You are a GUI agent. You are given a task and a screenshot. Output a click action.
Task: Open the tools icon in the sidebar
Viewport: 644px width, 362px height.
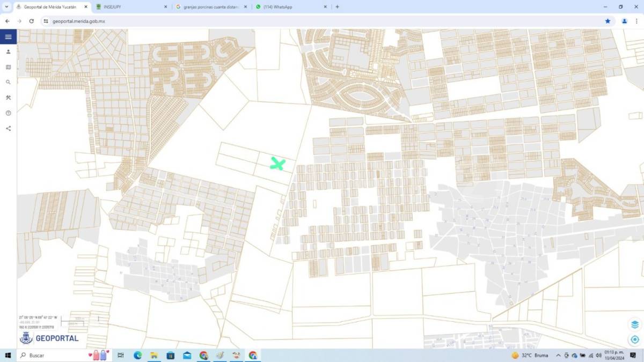[x=8, y=98]
